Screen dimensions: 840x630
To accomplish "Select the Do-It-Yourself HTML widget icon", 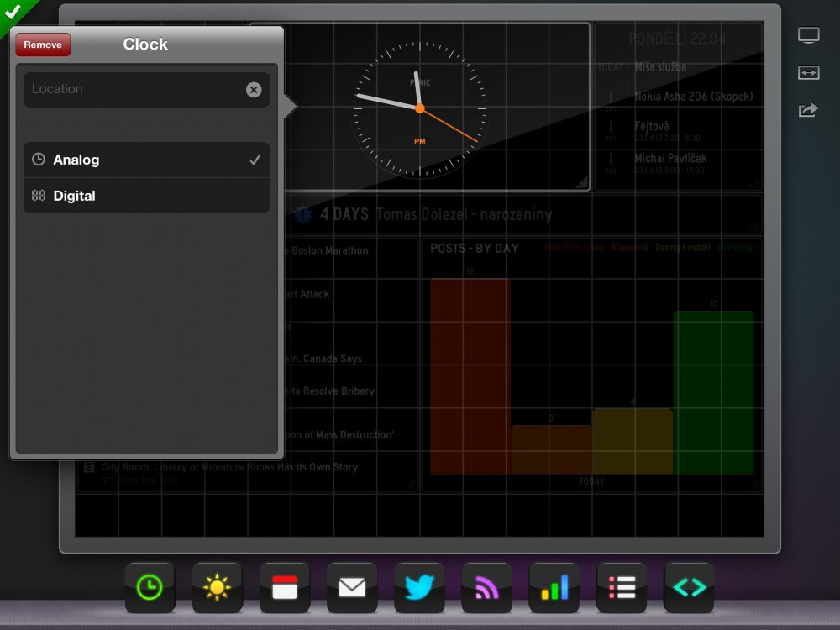I will [688, 588].
